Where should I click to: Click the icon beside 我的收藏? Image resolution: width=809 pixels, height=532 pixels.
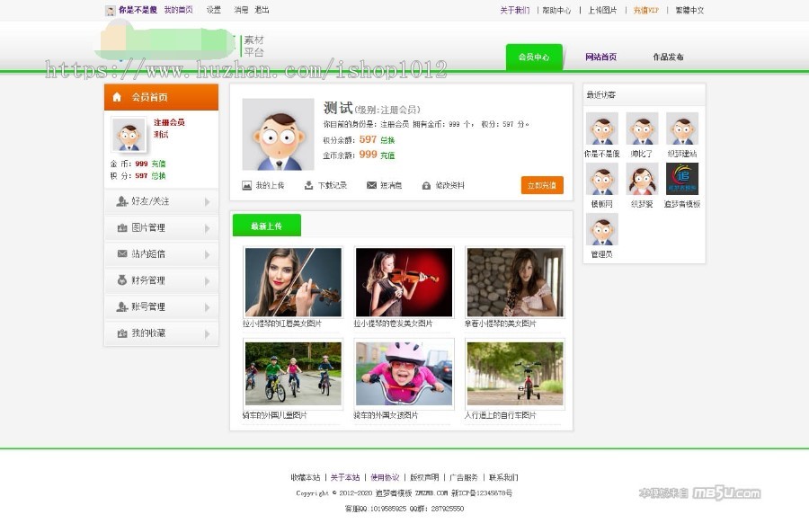tap(122, 333)
